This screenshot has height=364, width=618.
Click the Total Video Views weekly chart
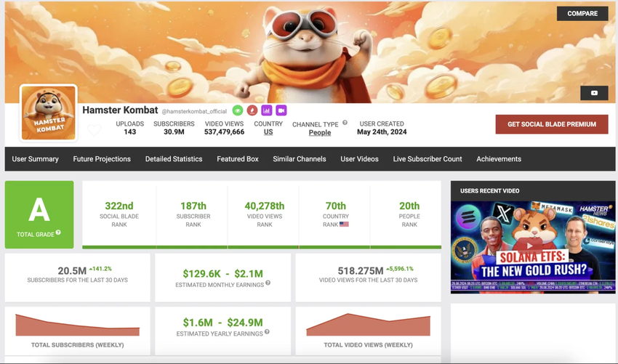click(368, 325)
